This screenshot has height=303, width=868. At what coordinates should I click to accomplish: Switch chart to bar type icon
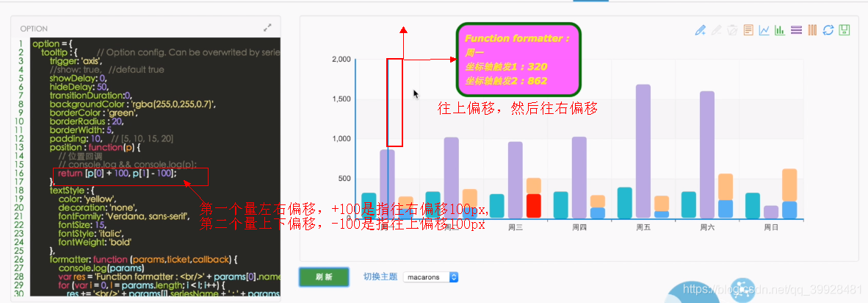coord(780,30)
